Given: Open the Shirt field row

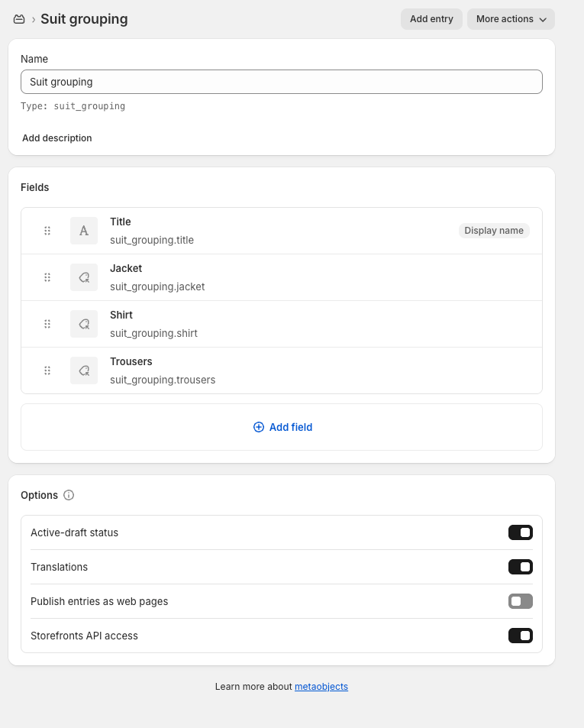Looking at the screenshot, I should pyautogui.click(x=305, y=324).
